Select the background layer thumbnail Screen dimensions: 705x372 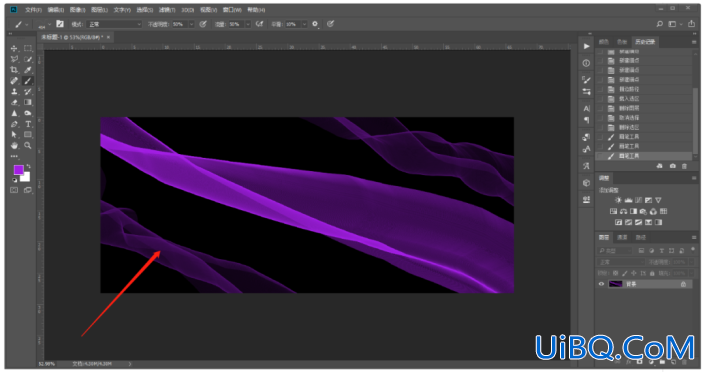(x=615, y=284)
